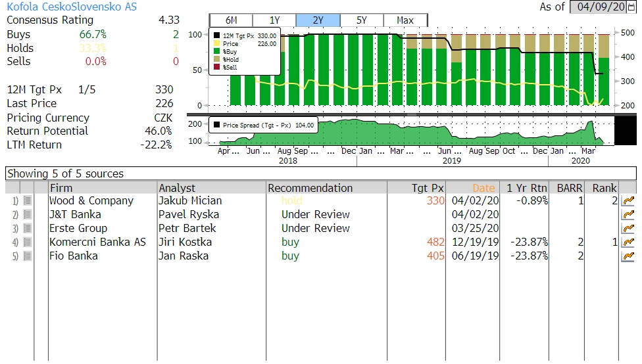Select the 2Y chart range tab
This screenshot has height=364, width=642.
tap(318, 20)
